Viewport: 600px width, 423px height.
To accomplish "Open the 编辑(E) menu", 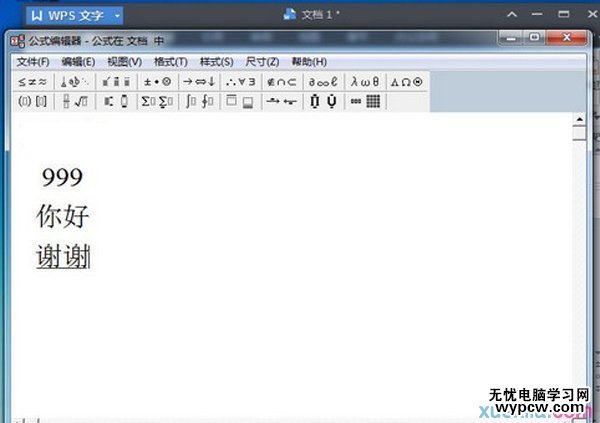I will tap(78, 62).
